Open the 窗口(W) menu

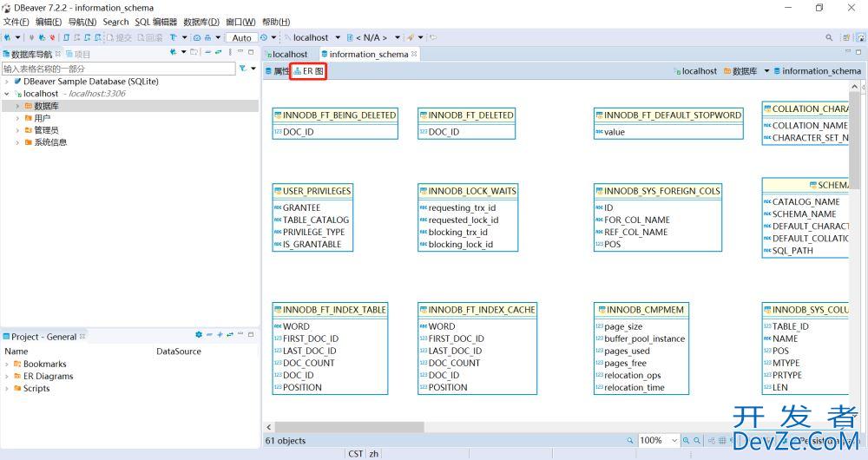pos(240,22)
